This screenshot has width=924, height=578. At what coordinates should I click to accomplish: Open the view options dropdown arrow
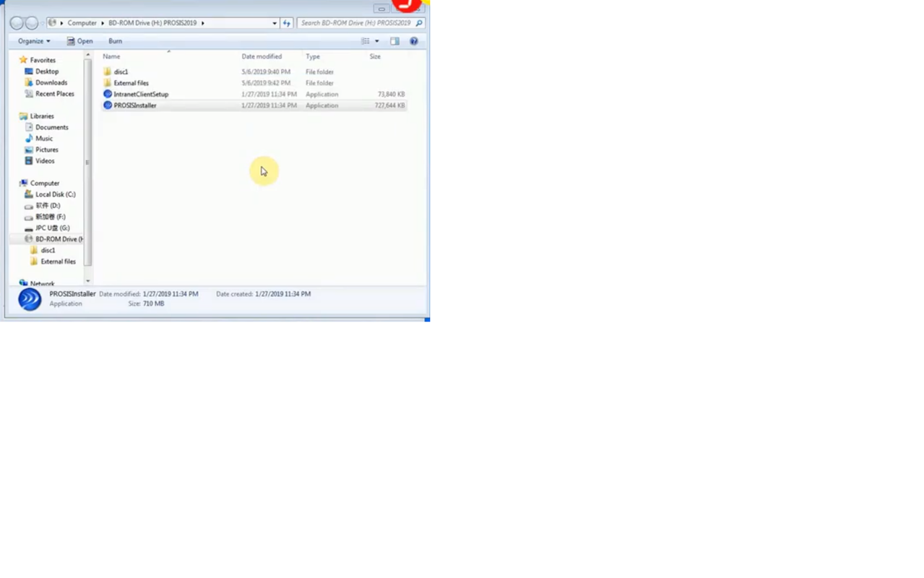coord(377,41)
